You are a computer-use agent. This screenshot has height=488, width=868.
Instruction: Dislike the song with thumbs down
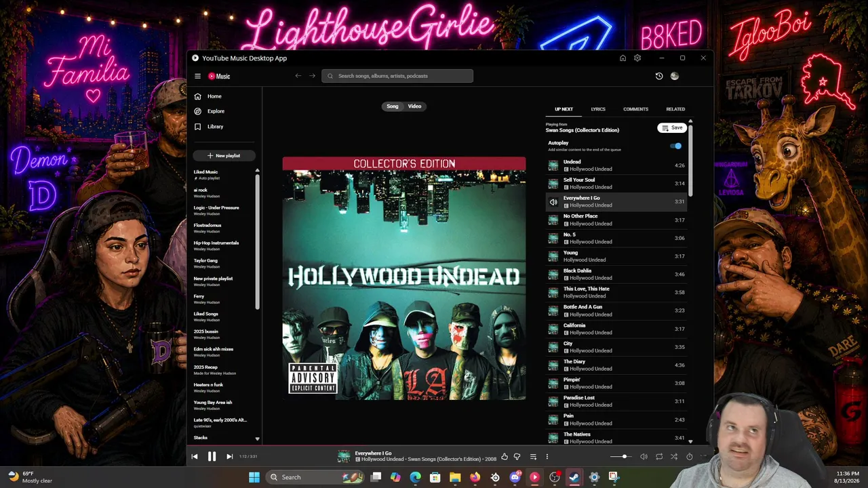tap(517, 457)
